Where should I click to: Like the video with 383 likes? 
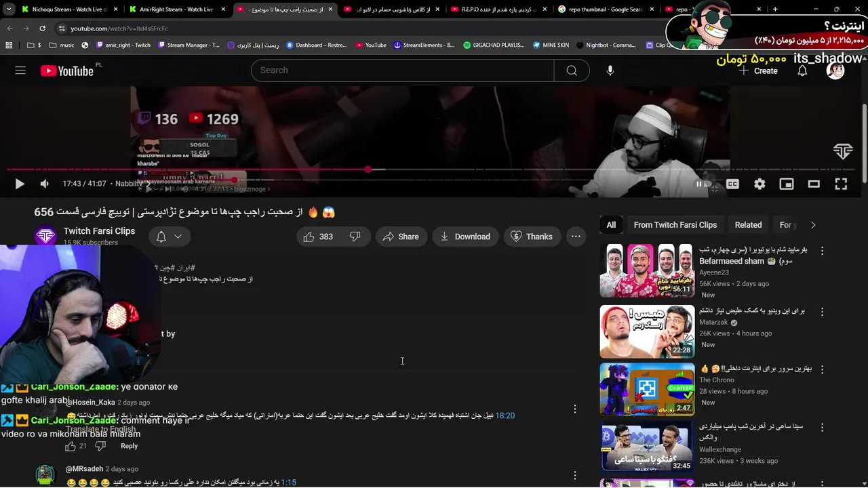tap(318, 237)
